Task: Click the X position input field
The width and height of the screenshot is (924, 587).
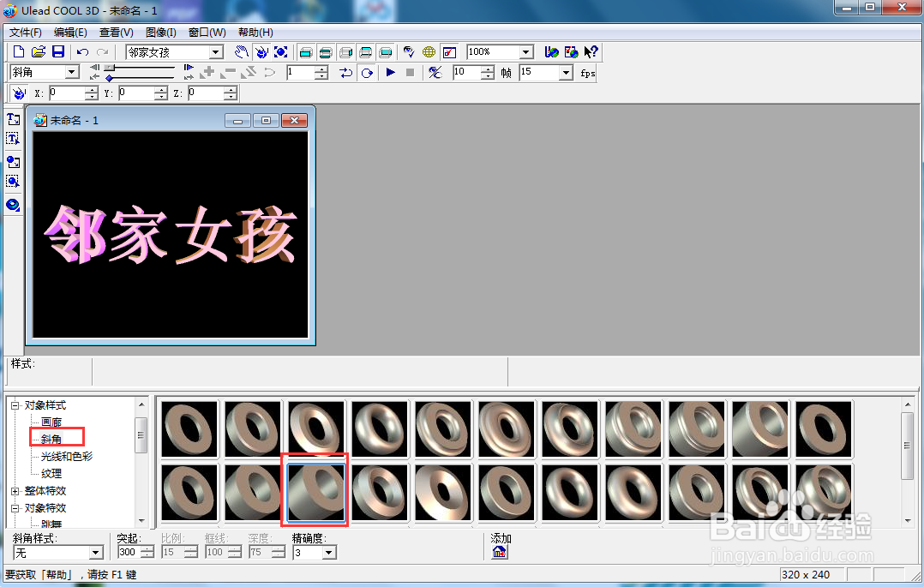Action: 67,93
